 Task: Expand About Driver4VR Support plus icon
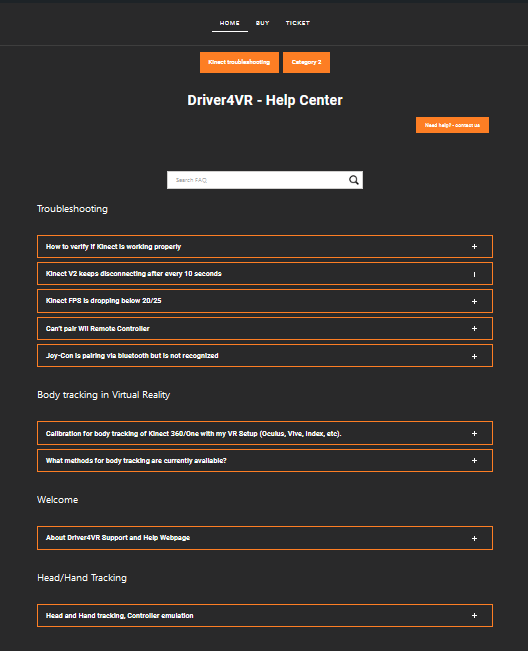474,538
